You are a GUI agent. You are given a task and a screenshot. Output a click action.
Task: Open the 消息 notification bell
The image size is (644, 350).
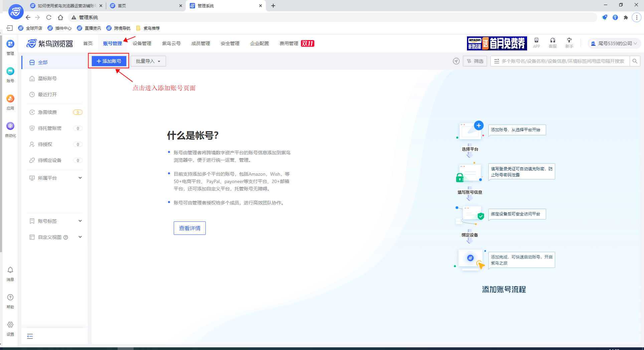[10, 270]
